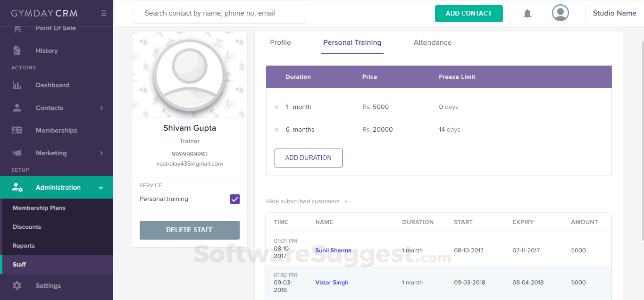Switch to the Attendance tab
644x300 pixels.
point(433,42)
